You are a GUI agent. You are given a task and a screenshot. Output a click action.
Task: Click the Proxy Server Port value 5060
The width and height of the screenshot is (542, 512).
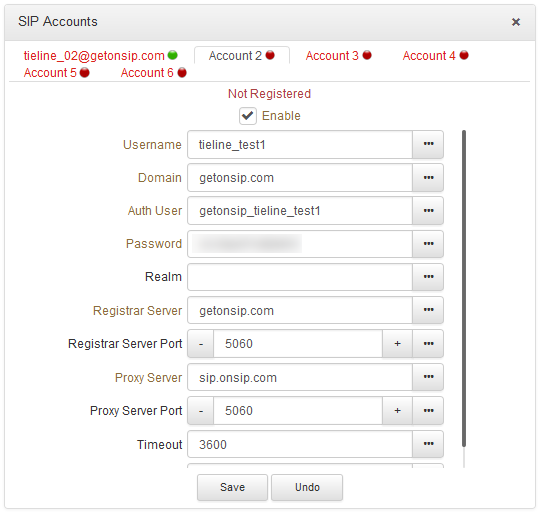pos(298,411)
